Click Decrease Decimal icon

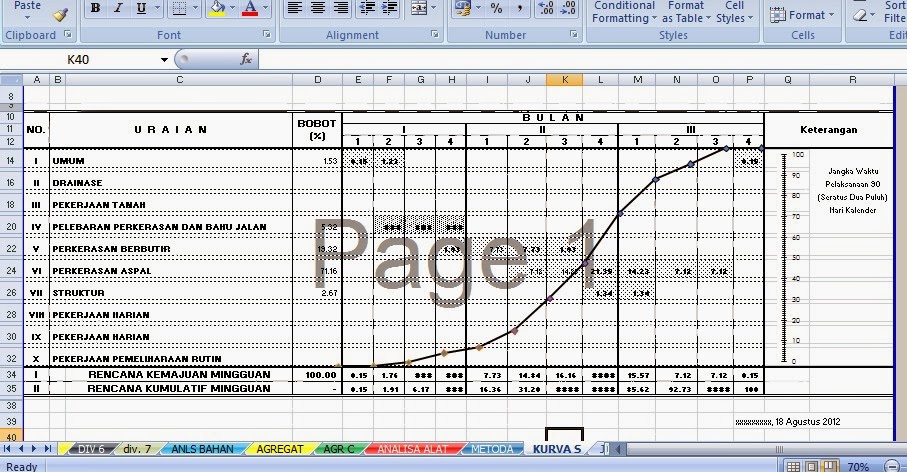click(569, 8)
